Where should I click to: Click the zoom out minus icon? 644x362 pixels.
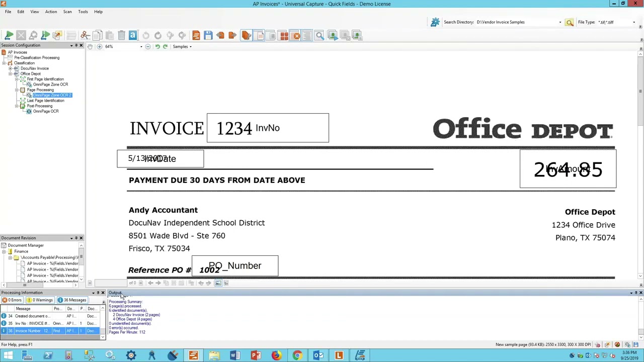point(147,46)
